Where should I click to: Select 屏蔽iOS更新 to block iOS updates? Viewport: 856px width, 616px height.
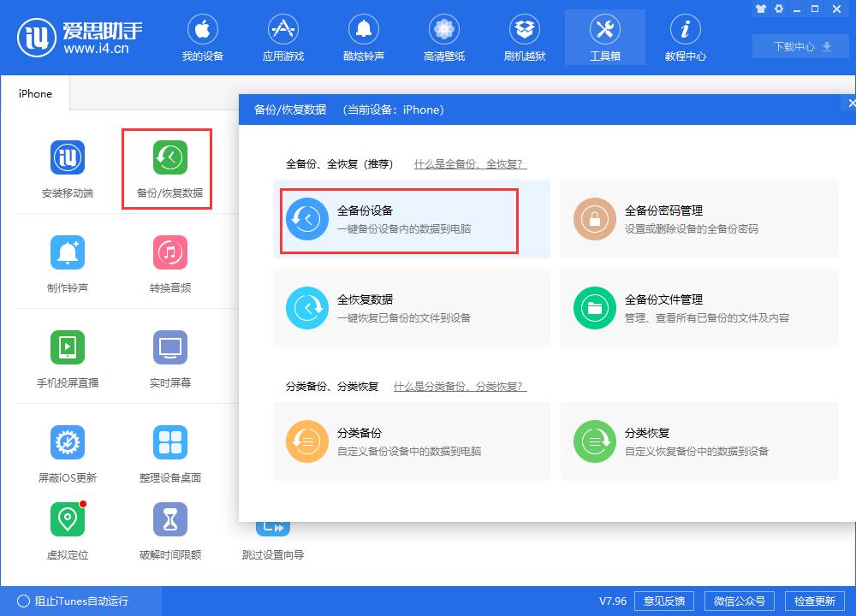[x=68, y=451]
